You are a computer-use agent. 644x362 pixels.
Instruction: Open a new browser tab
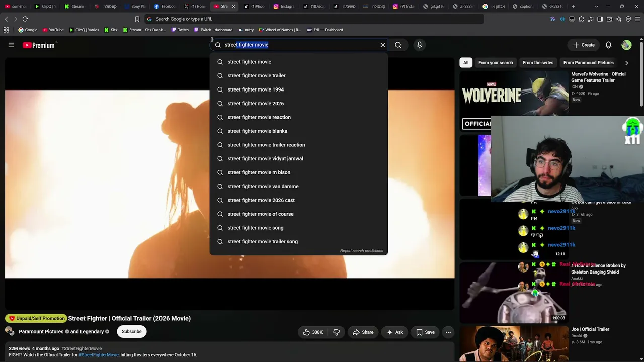tap(574, 6)
